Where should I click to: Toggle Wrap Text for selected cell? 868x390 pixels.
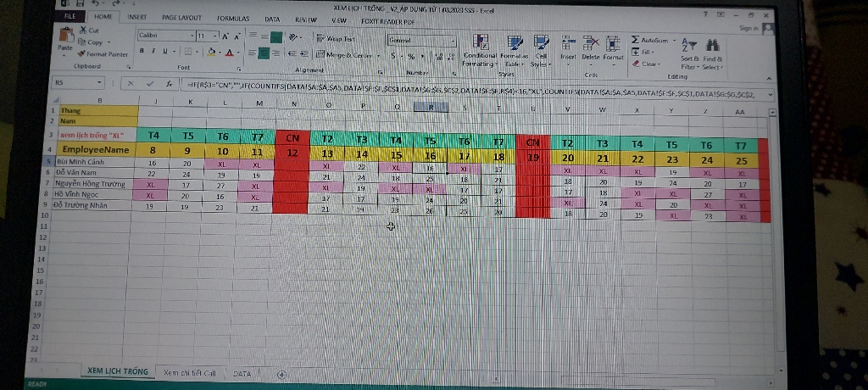coord(336,39)
